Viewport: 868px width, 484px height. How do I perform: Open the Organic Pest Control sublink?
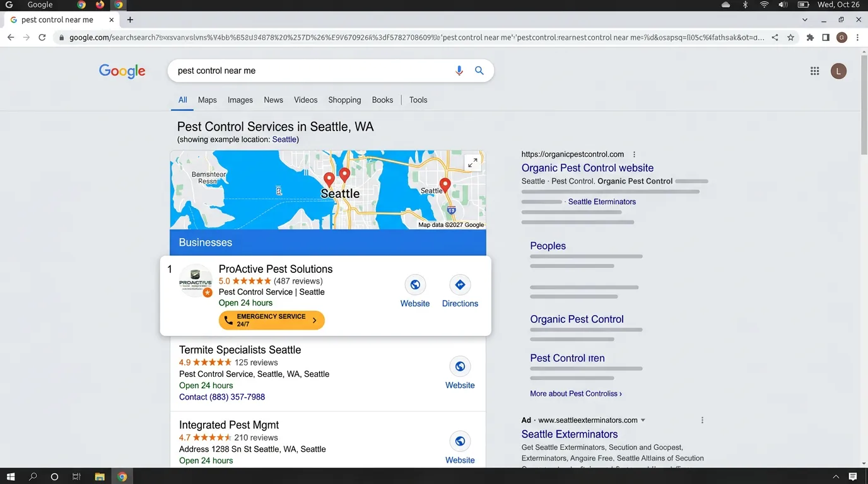coord(577,319)
